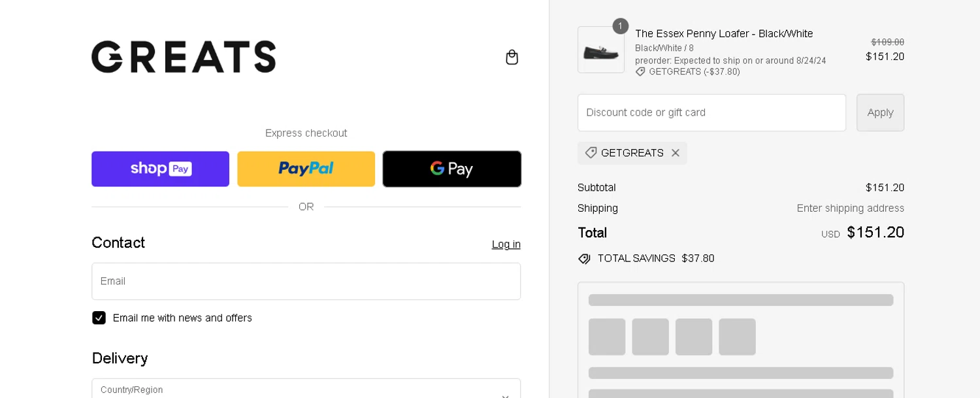Viewport: 980px width, 398px height.
Task: Click the GETGREATS (-$37.80) line discount
Action: pyautogui.click(x=694, y=72)
